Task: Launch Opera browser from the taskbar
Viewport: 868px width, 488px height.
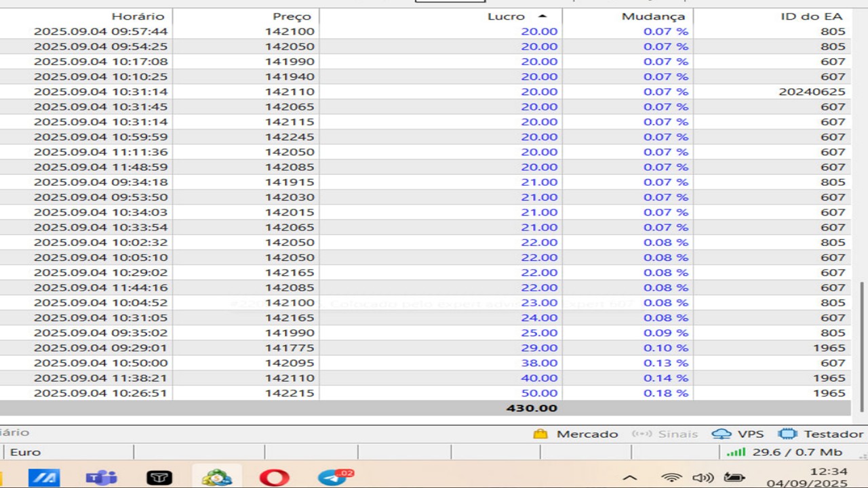Action: (x=274, y=477)
